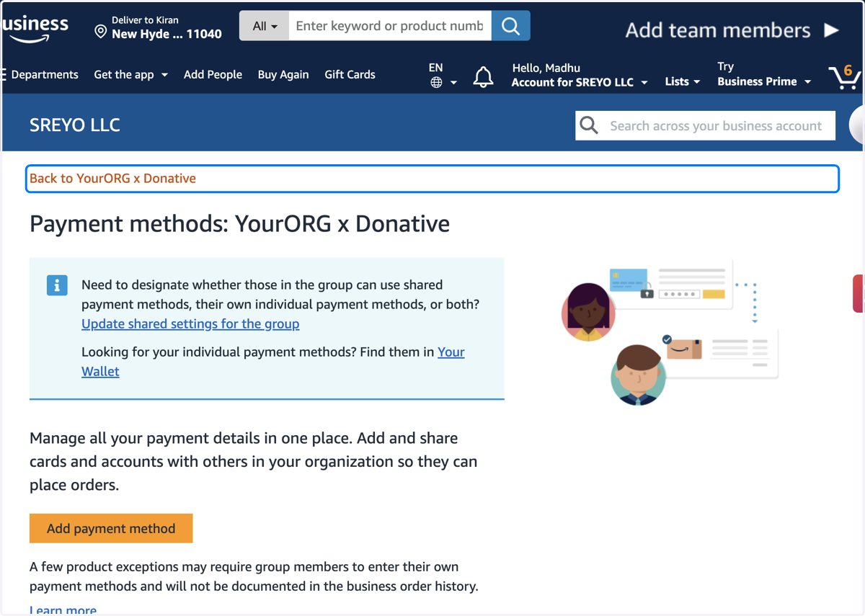Click the delivery location pin icon

[x=101, y=32]
